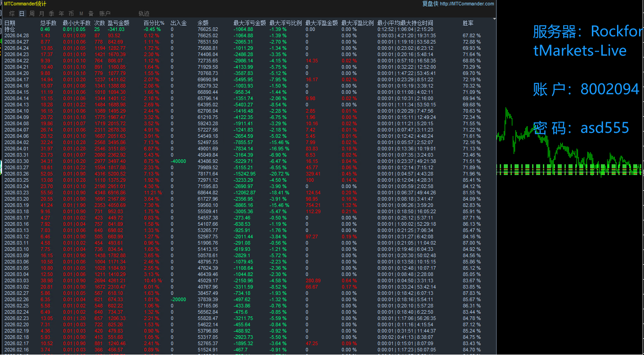The image size is (644, 355).
Task: Open the 复盘侠 http://MTCommander.com link
Action: pos(458,4)
